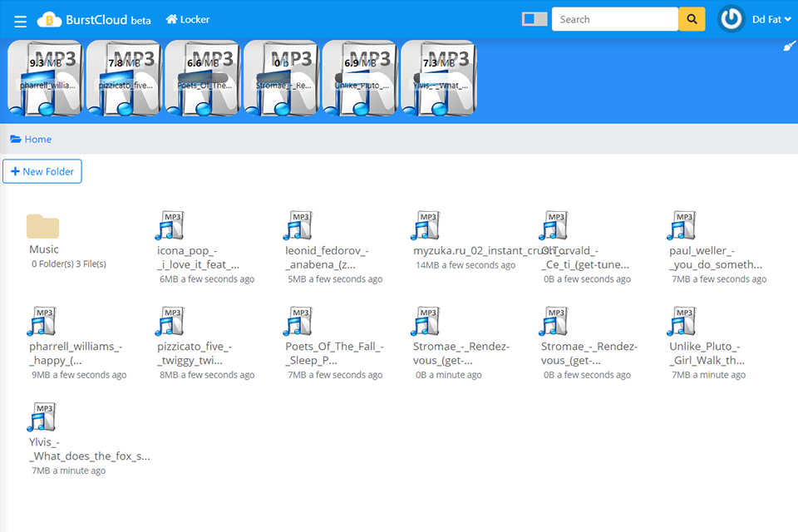
Task: Open the leonid_fedorov_-_anabena file name
Action: pyautogui.click(x=327, y=258)
